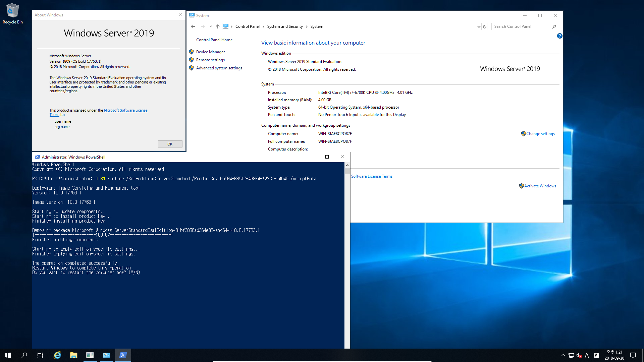Click the Korean IME tray icon
The image size is (644, 362).
[596, 355]
